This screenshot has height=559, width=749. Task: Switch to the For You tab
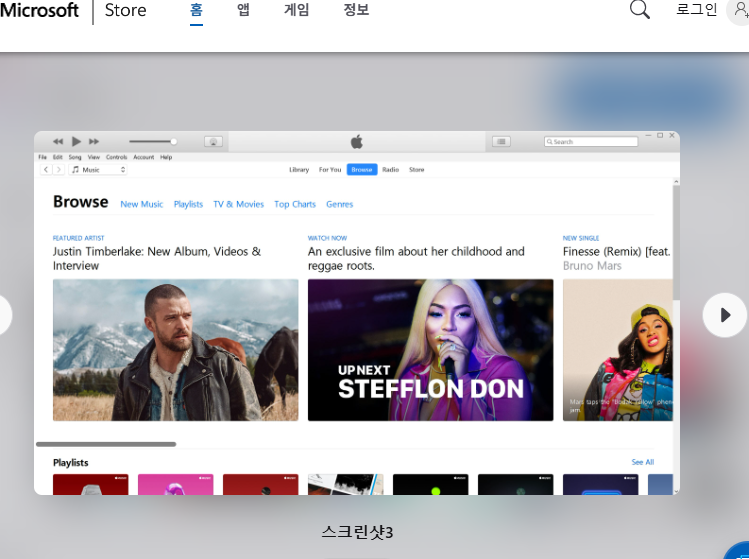(330, 170)
